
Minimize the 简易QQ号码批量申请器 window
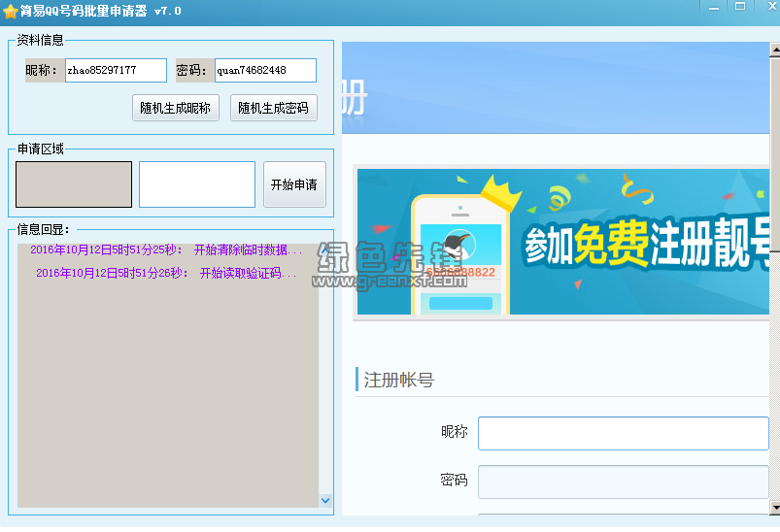[714, 7]
